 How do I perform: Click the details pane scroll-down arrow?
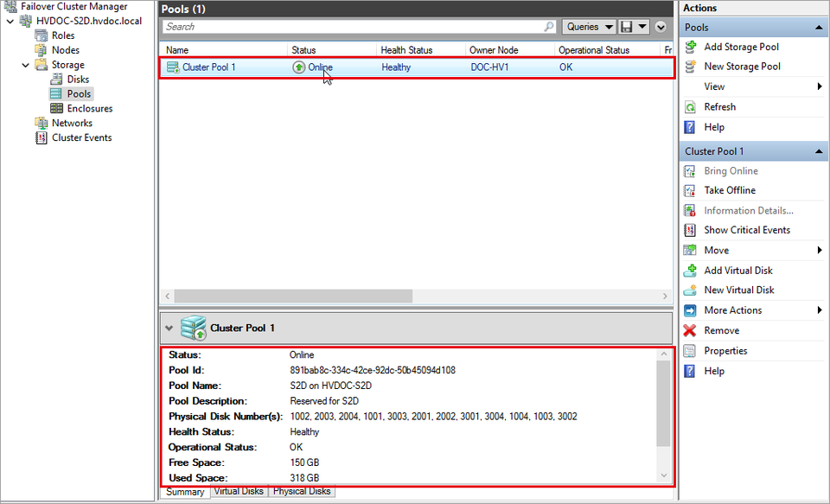664,475
